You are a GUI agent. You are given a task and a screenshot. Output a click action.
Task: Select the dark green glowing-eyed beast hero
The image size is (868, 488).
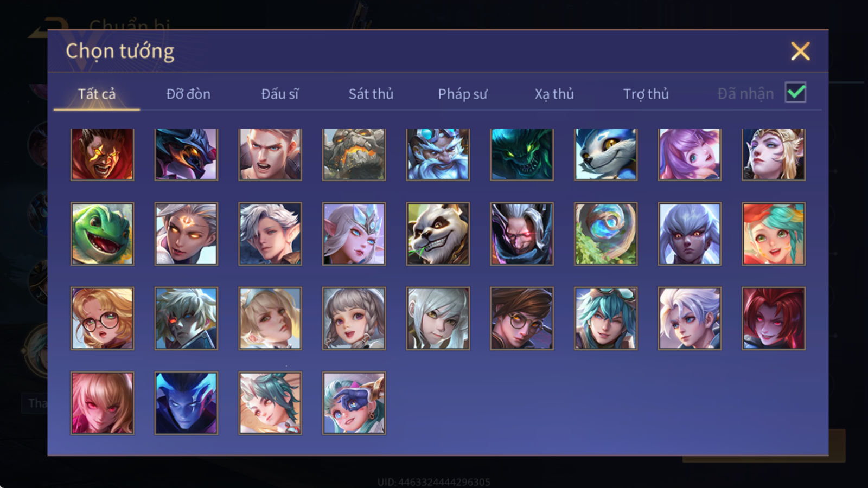point(521,155)
